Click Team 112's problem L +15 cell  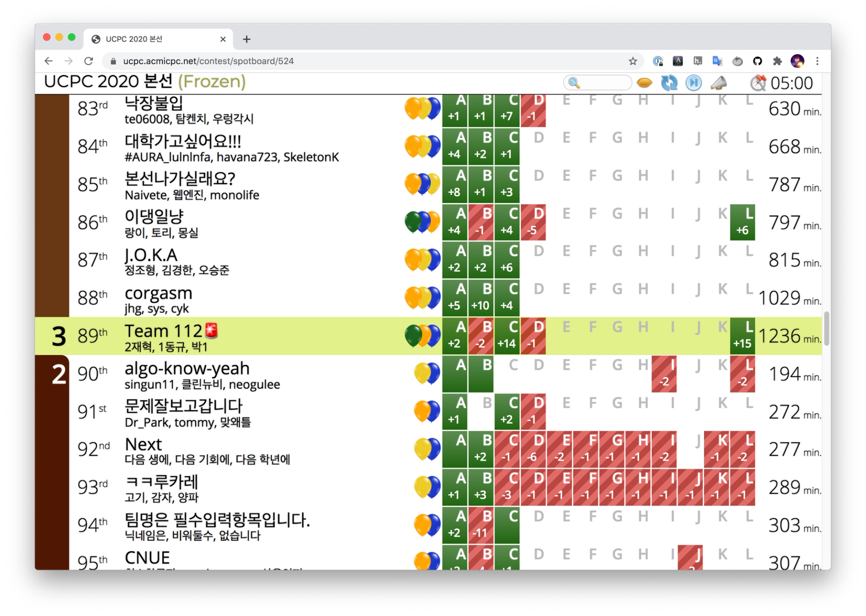[742, 336]
